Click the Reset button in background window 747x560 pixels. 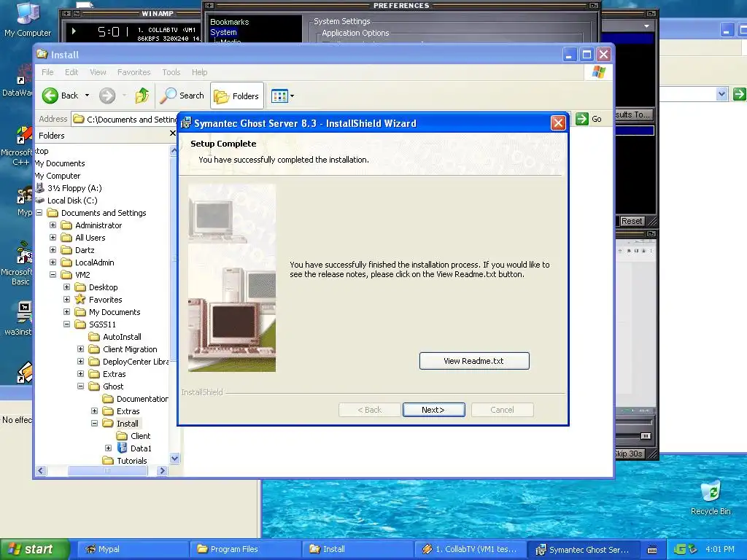[632, 221]
